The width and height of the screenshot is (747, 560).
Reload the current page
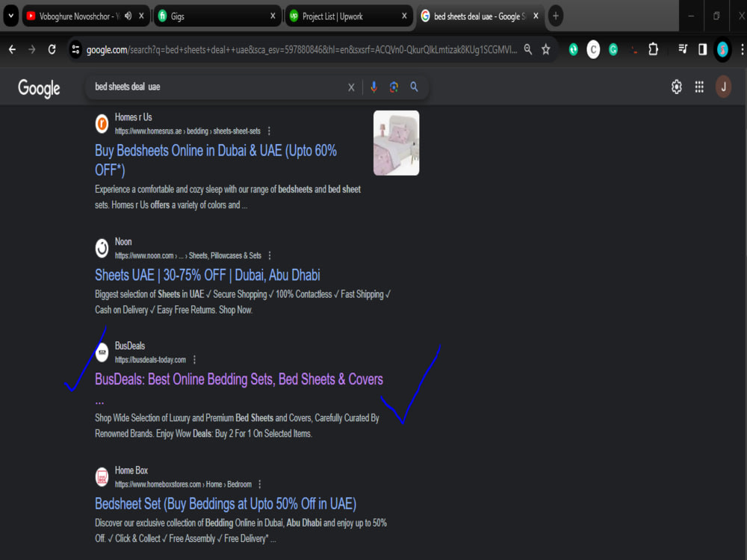click(52, 49)
